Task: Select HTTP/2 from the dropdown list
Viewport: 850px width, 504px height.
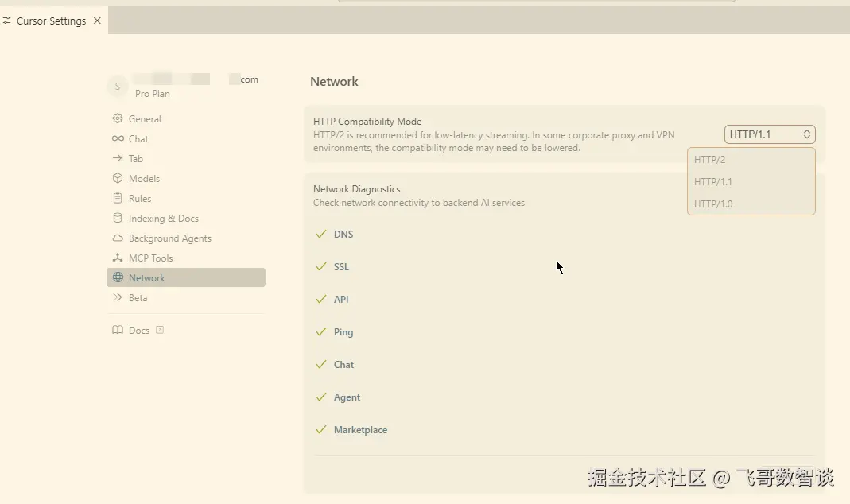Action: pos(751,159)
